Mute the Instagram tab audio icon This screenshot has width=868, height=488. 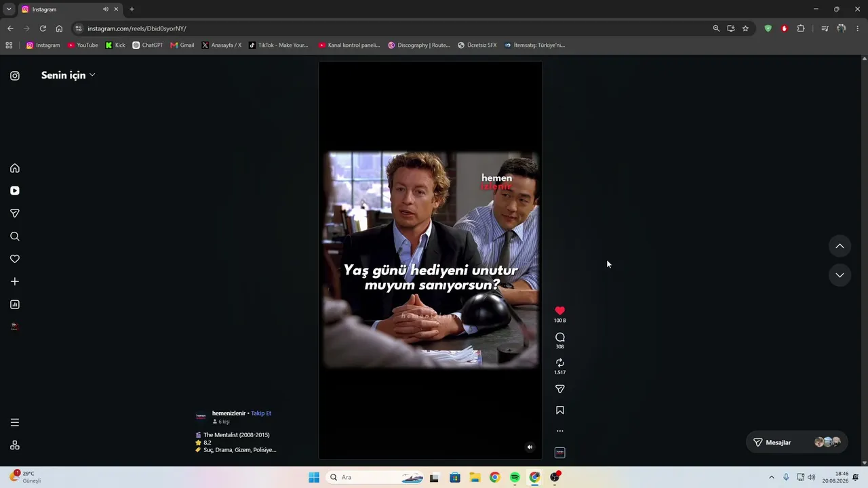tap(105, 9)
